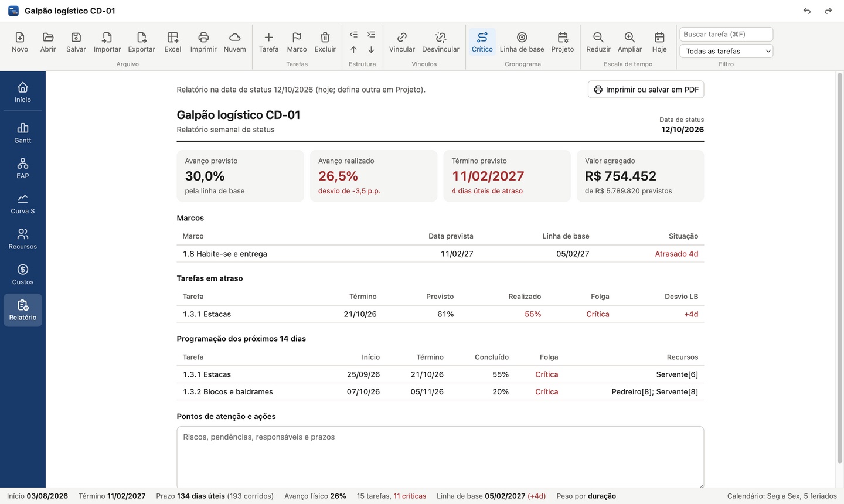Select the Relatório sidebar tab
The image size is (844, 504).
coord(23,310)
